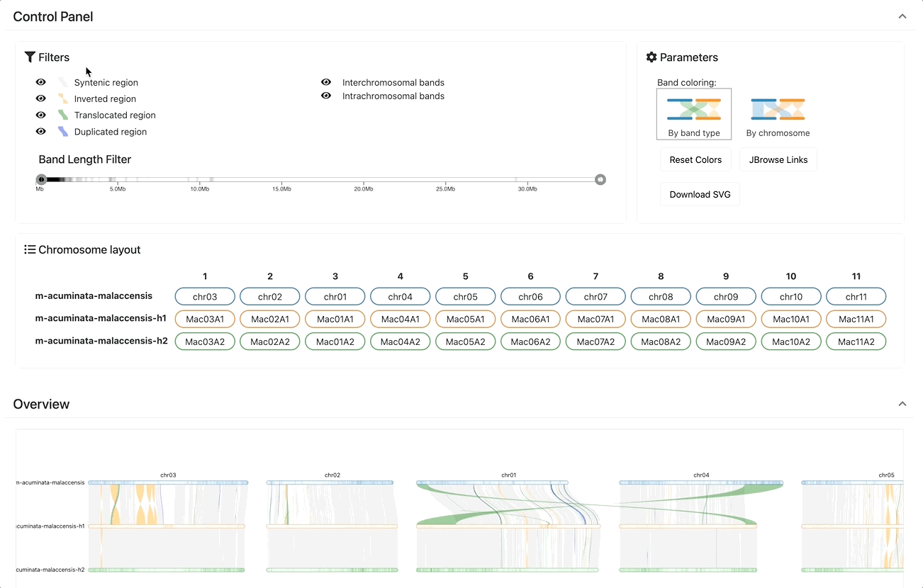This screenshot has width=923, height=588.
Task: Hide Interchromosomal bands with eye icon
Action: point(326,82)
